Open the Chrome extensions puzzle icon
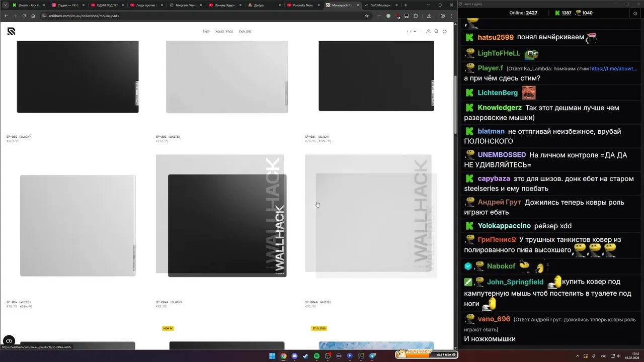This screenshot has width=644, height=362. 415,16
